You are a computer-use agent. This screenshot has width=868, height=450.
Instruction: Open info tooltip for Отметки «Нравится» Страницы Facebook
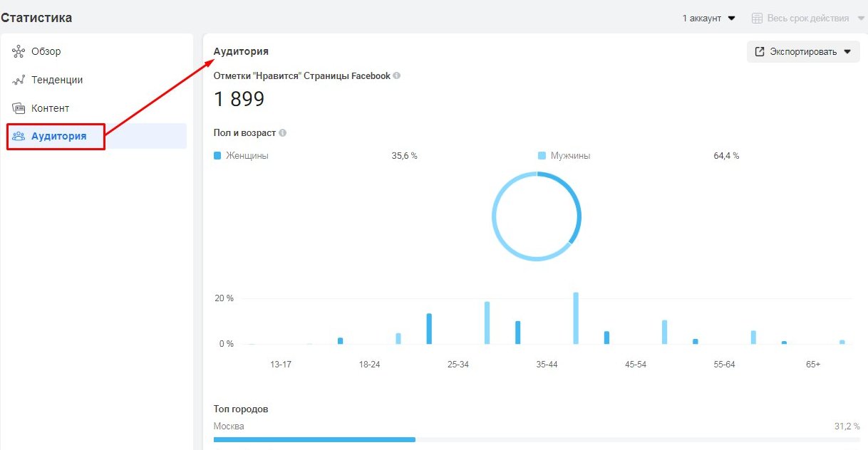point(398,75)
